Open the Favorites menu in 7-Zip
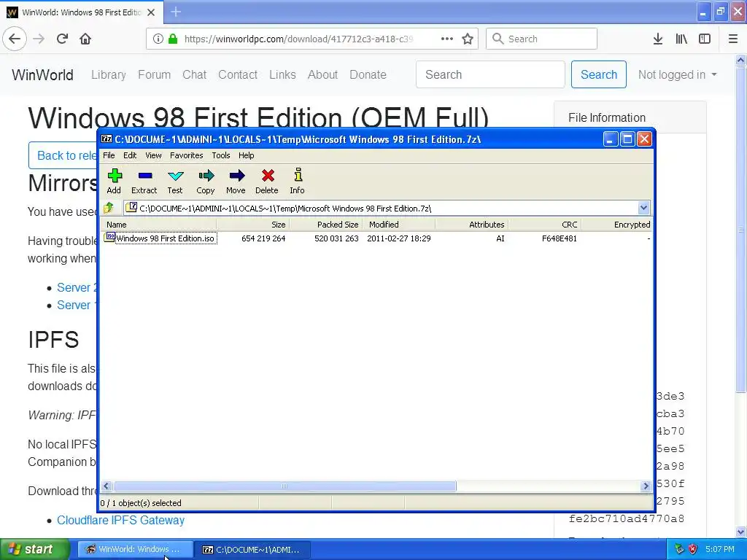The height and width of the screenshot is (560, 747). (186, 155)
